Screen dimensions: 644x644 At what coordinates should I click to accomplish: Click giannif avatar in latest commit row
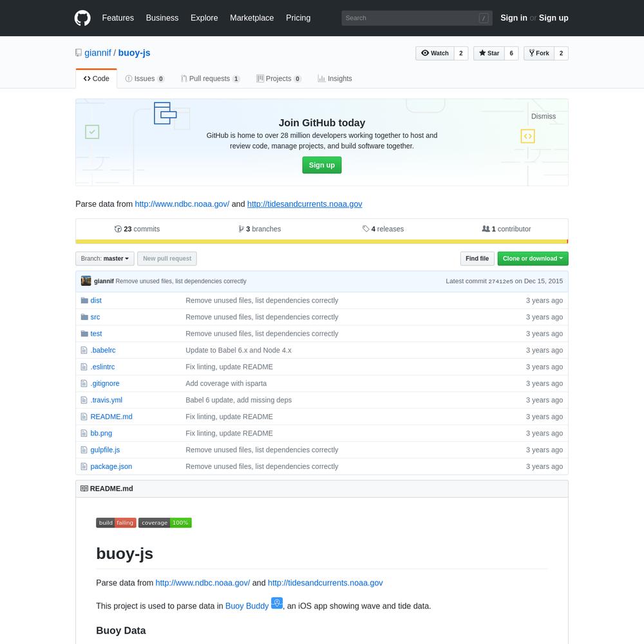(86, 281)
